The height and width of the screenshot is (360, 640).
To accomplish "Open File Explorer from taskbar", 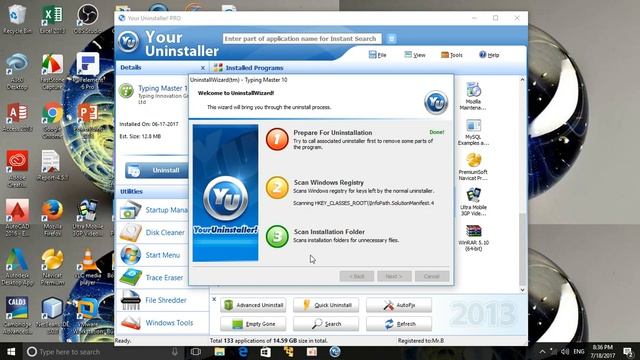I will coord(220,351).
